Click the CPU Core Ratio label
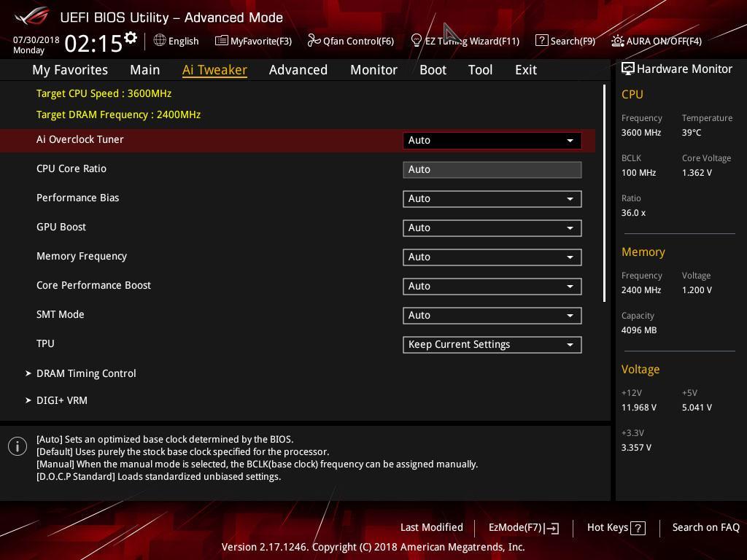 (x=71, y=168)
